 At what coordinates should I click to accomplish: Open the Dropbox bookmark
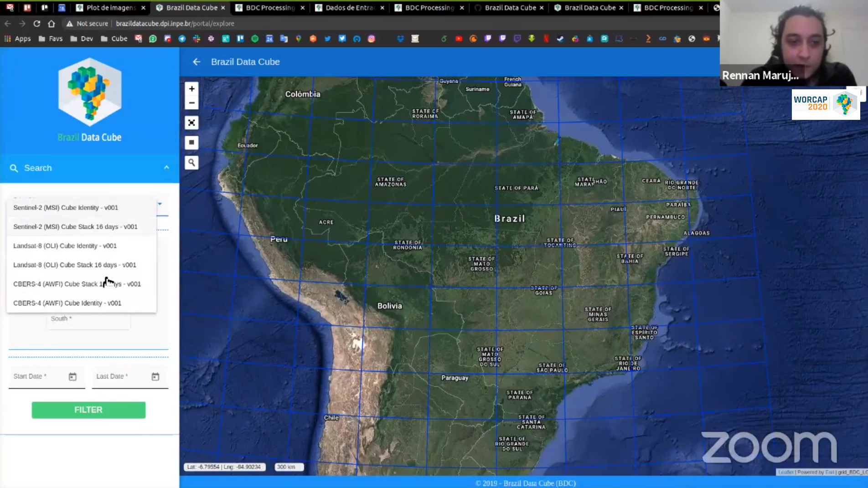pyautogui.click(x=400, y=39)
